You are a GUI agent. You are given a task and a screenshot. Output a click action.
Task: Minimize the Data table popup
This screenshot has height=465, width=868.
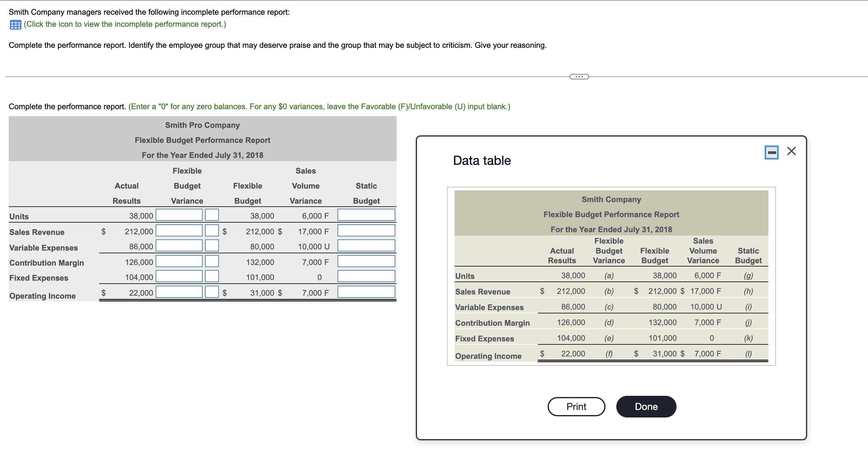tap(771, 152)
